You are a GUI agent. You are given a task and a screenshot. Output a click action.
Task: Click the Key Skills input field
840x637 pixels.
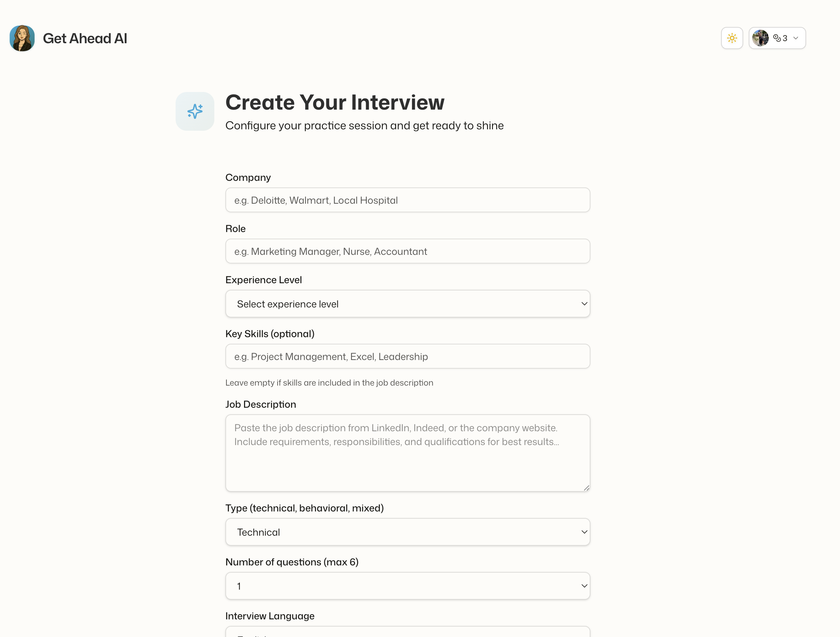(408, 356)
